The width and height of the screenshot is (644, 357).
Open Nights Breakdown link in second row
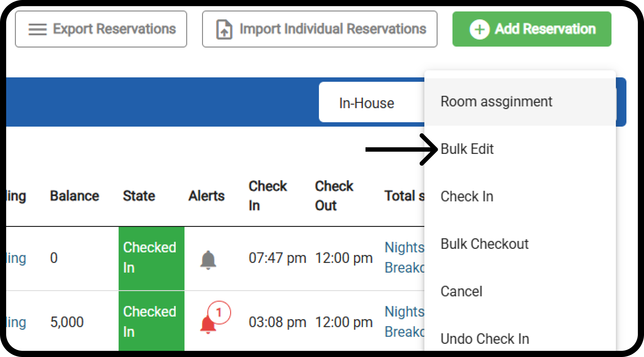click(x=404, y=322)
